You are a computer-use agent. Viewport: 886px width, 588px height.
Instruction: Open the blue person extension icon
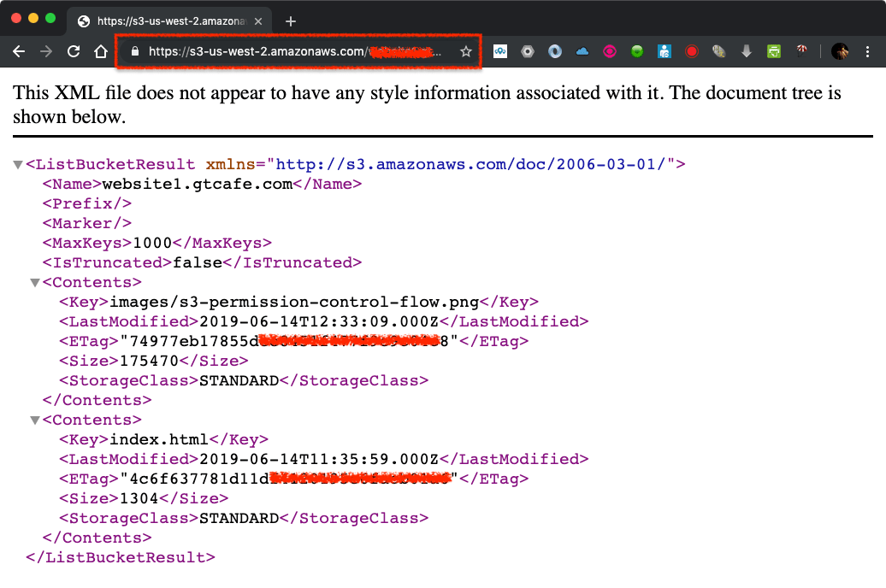[x=664, y=51]
